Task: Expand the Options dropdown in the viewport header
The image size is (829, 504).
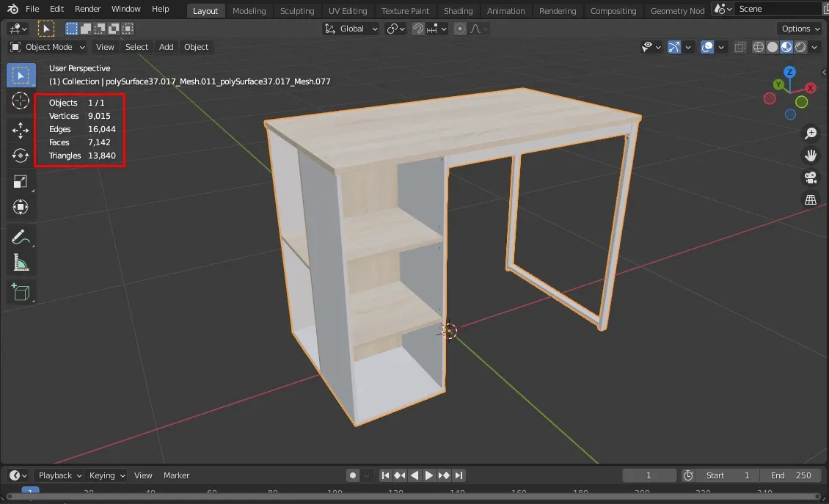Action: (799, 28)
